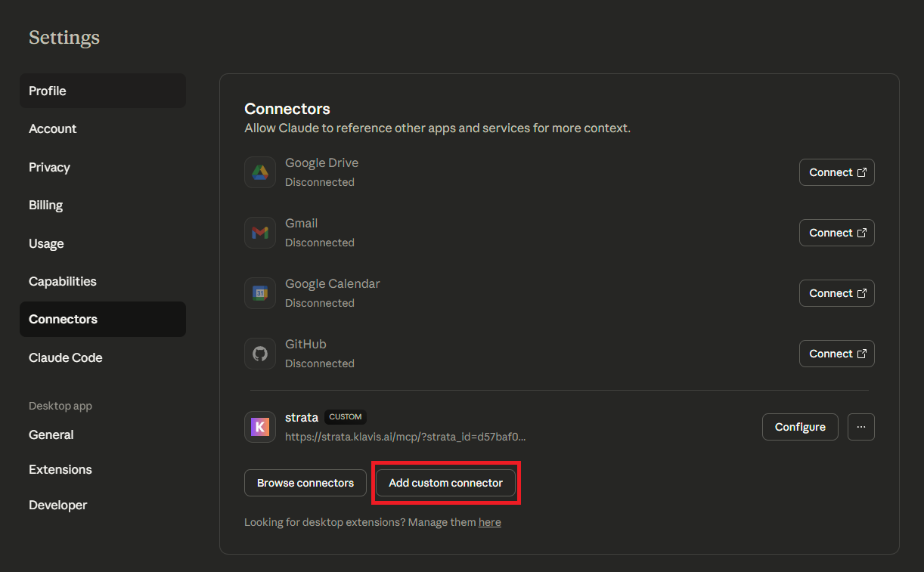The width and height of the screenshot is (924, 572).
Task: Click the Gmail connector icon
Action: [259, 232]
